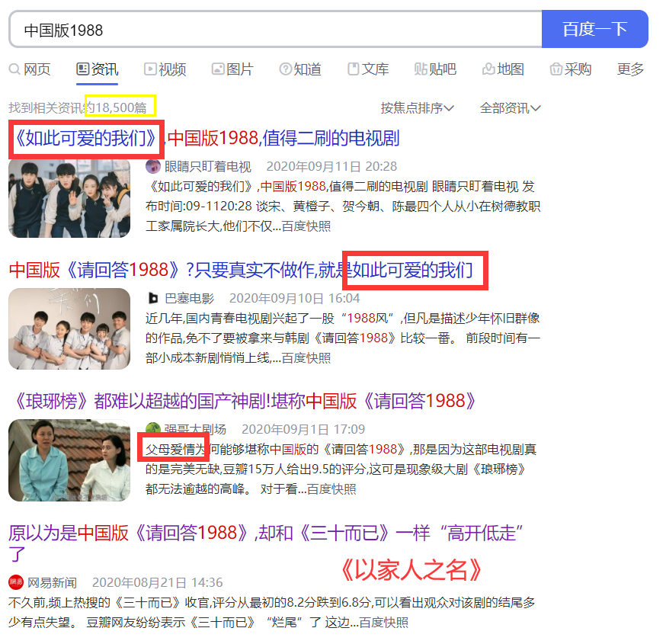Click thumbnail of five students in white uniforms
The image size is (666, 644).
pyautogui.click(x=69, y=328)
